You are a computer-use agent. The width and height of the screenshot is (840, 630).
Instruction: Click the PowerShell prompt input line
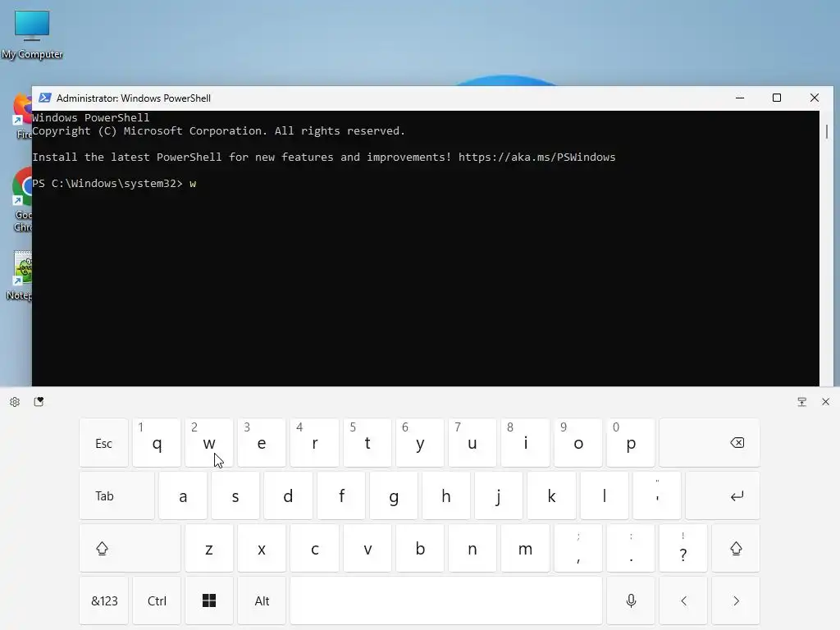click(426, 183)
